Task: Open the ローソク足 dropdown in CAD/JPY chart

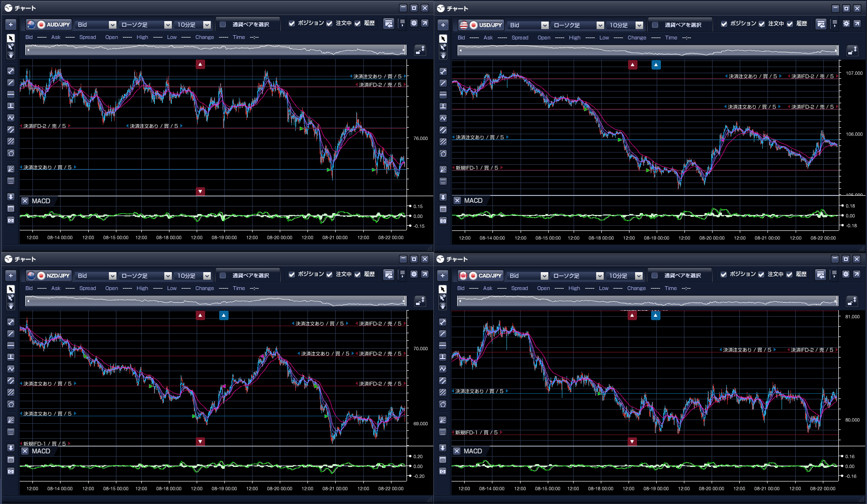Action: 577,275
